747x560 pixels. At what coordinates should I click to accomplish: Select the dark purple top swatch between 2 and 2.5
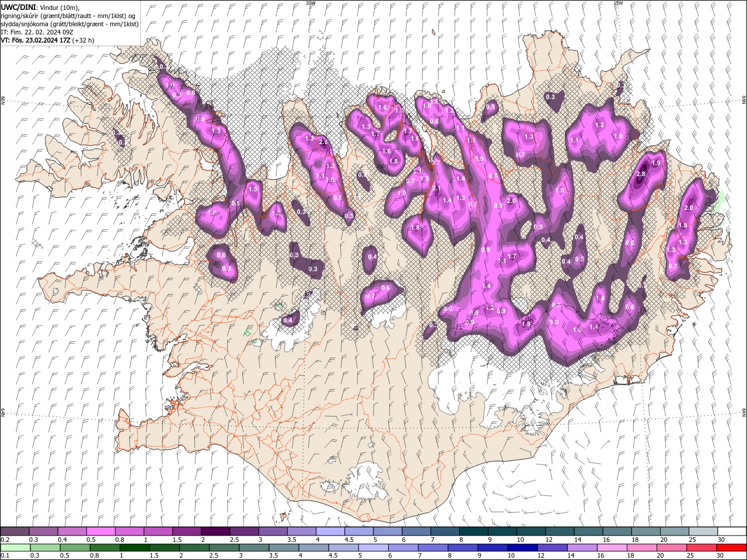pos(215,531)
